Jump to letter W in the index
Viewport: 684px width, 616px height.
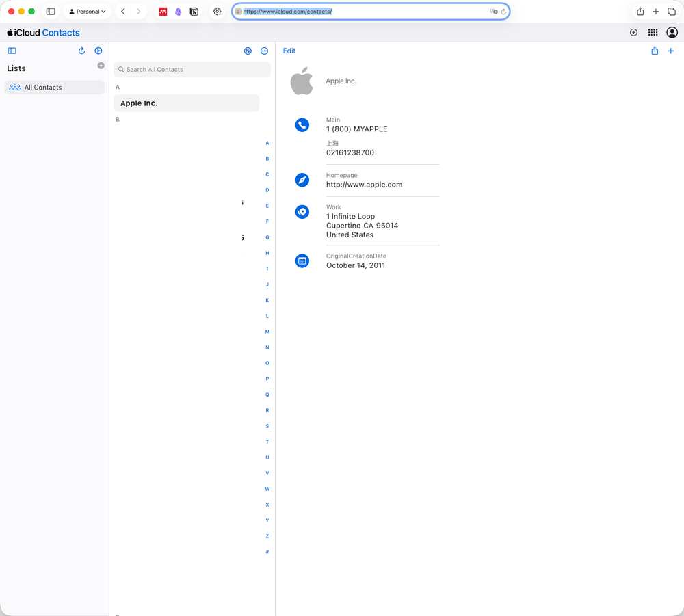tap(267, 489)
